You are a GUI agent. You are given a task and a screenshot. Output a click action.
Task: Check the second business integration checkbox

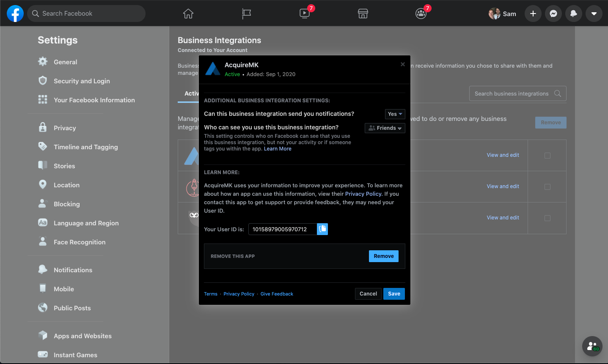click(x=547, y=187)
